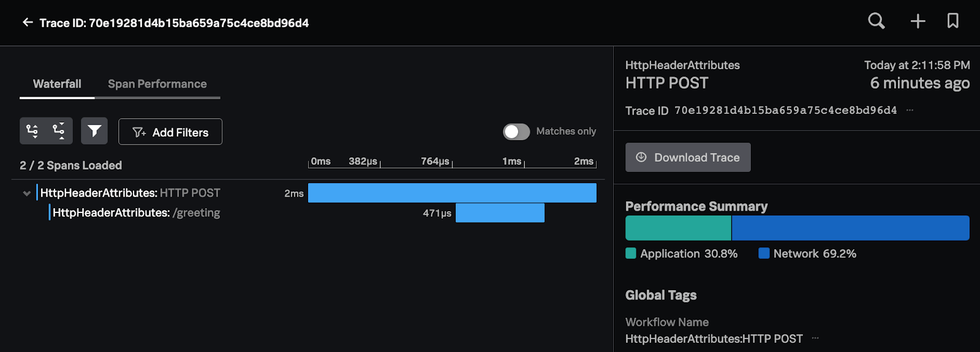The width and height of the screenshot is (980, 352).
Task: Click the Global Tags heading
Action: [x=661, y=295]
